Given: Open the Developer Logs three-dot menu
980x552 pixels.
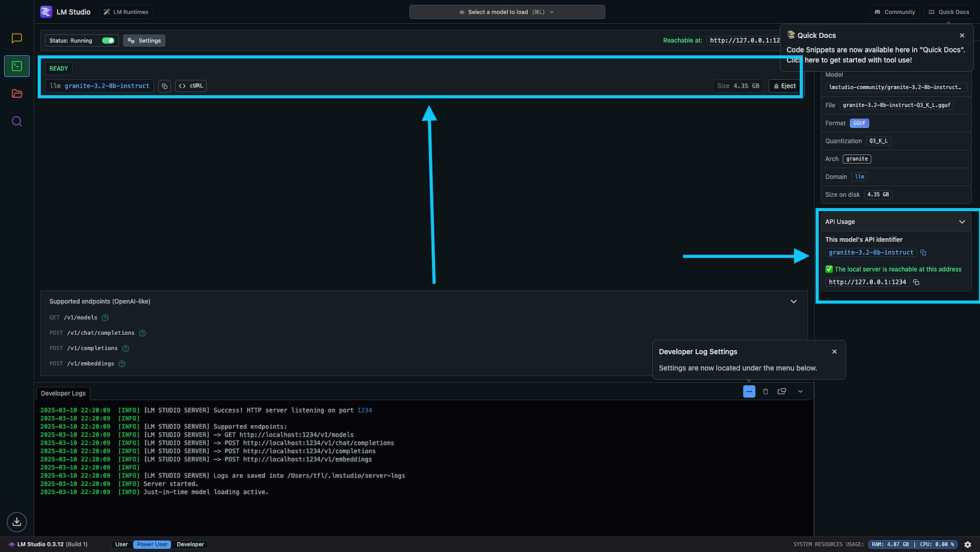Looking at the screenshot, I should [x=749, y=392].
